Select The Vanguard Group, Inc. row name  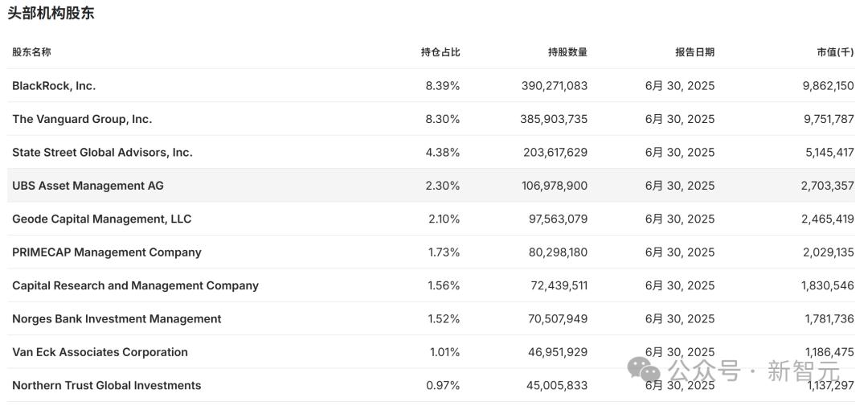click(x=82, y=119)
